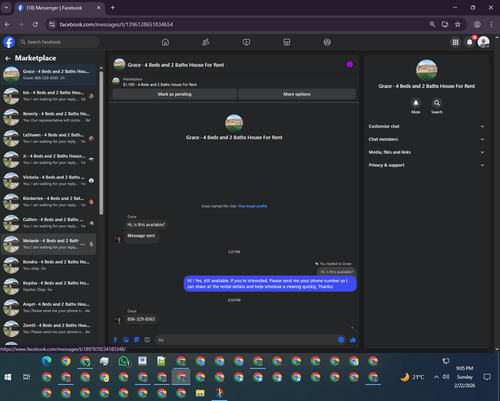Image resolution: width=500 pixels, height=401 pixels.
Task: Open the Chrome zoom magnifier icon
Action: click(432, 24)
